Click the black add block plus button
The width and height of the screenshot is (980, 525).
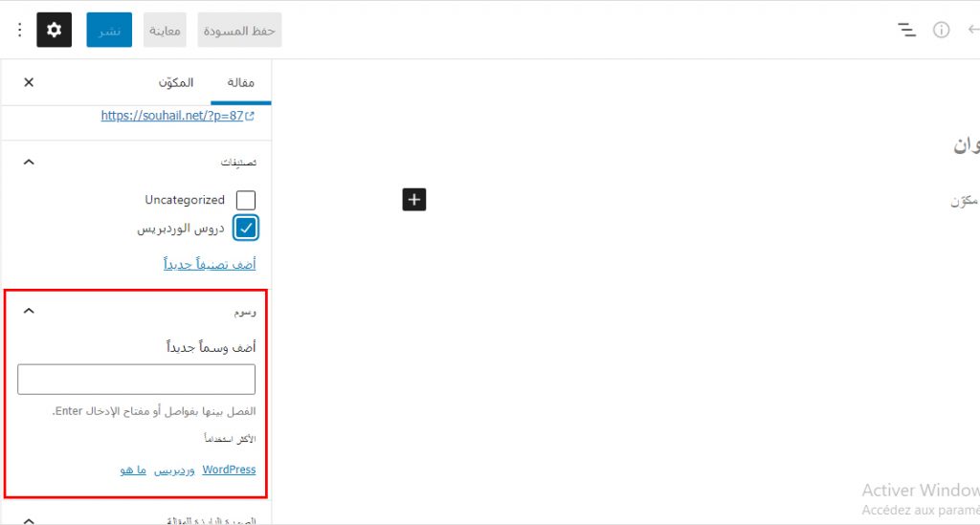point(413,199)
